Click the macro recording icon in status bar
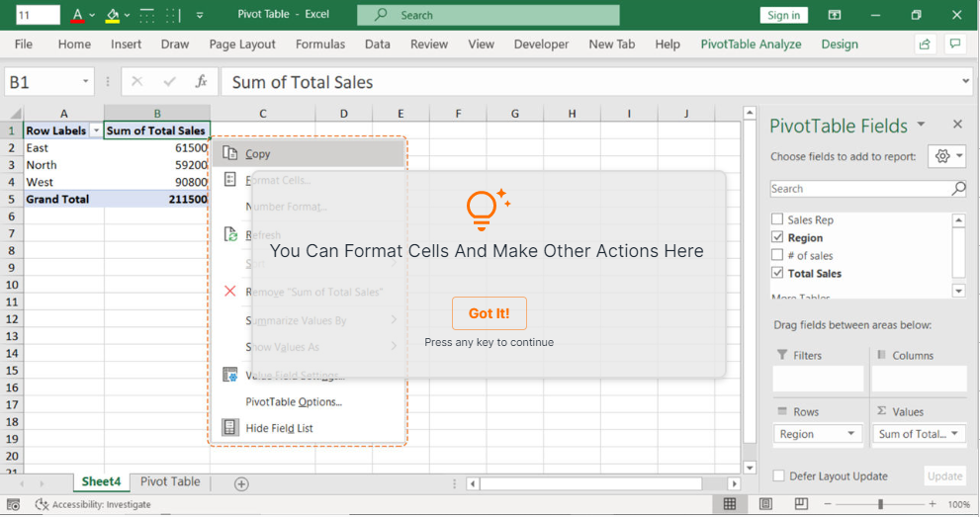Image resolution: width=980 pixels, height=517 pixels. point(13,504)
